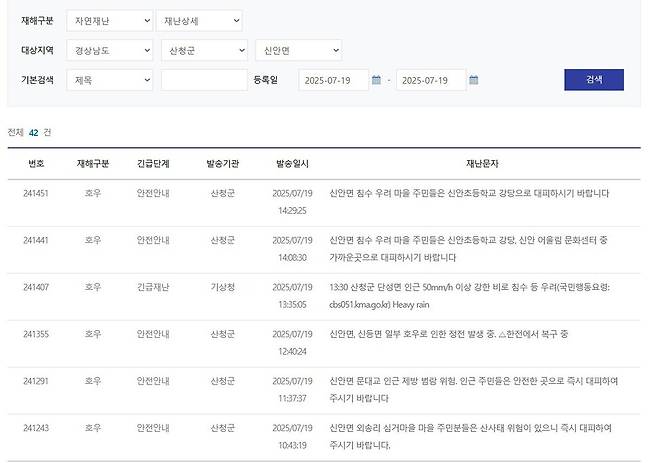The height and width of the screenshot is (463, 658).
Task: Click the total count 42
Action: click(x=34, y=133)
